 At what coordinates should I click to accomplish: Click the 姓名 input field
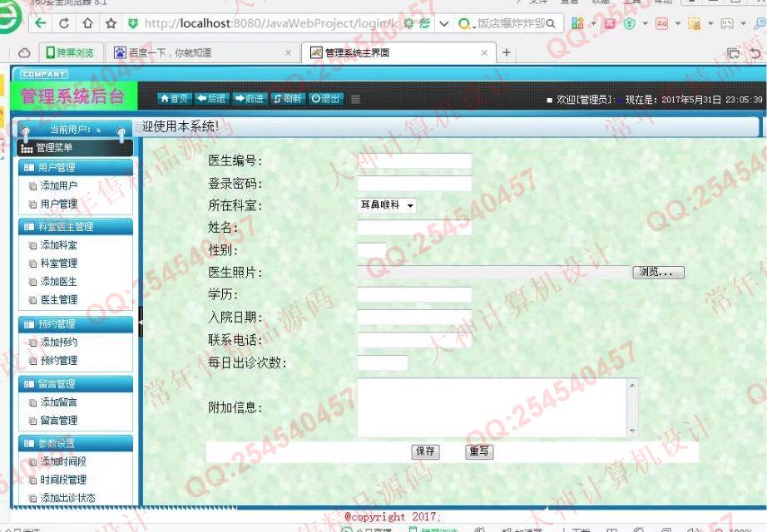click(x=414, y=228)
